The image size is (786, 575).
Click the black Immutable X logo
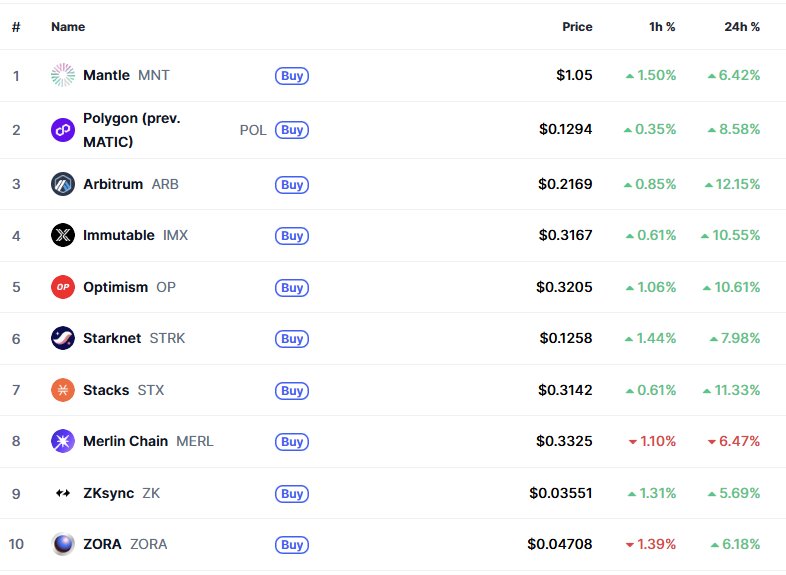tap(63, 236)
